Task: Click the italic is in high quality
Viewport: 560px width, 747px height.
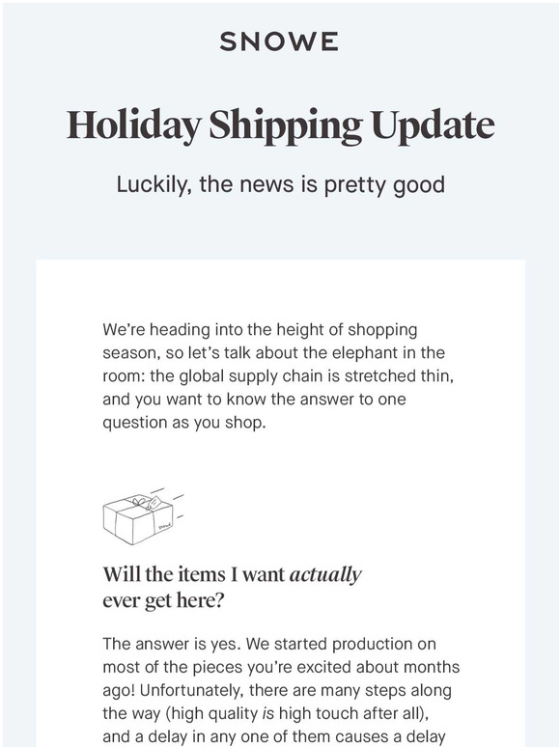Action: click(x=267, y=713)
